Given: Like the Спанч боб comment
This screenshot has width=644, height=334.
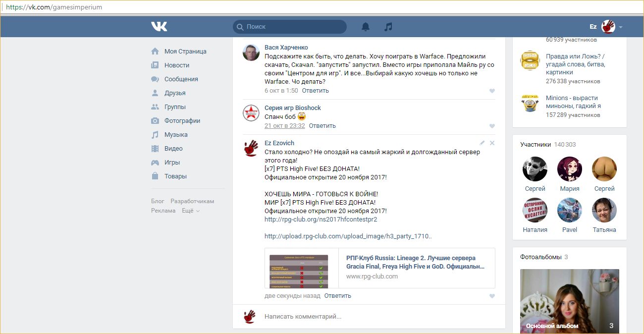Looking at the screenshot, I should click(x=492, y=126).
